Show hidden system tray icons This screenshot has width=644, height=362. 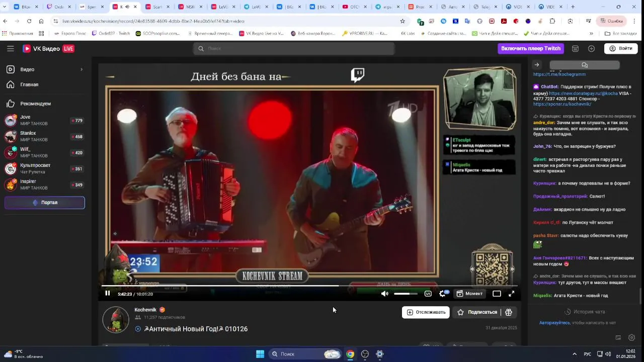pos(575,354)
